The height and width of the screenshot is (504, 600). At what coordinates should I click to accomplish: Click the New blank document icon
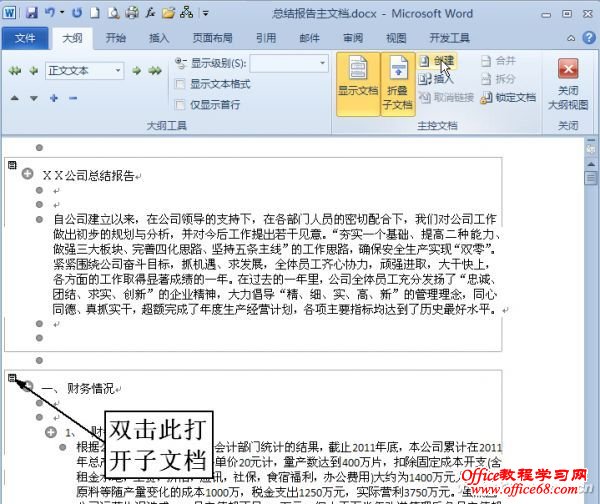tap(95, 13)
